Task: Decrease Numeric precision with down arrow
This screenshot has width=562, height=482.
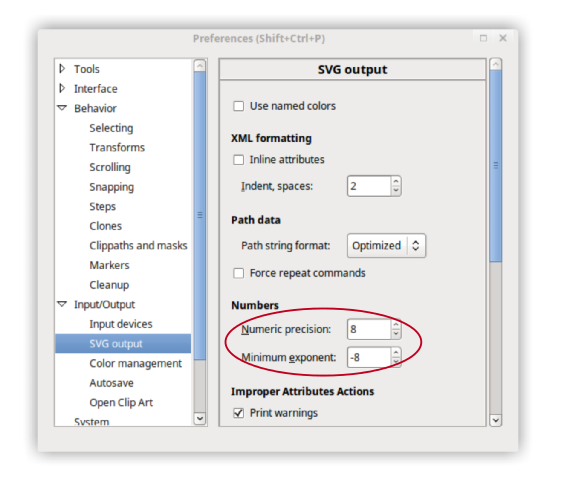Action: [396, 334]
